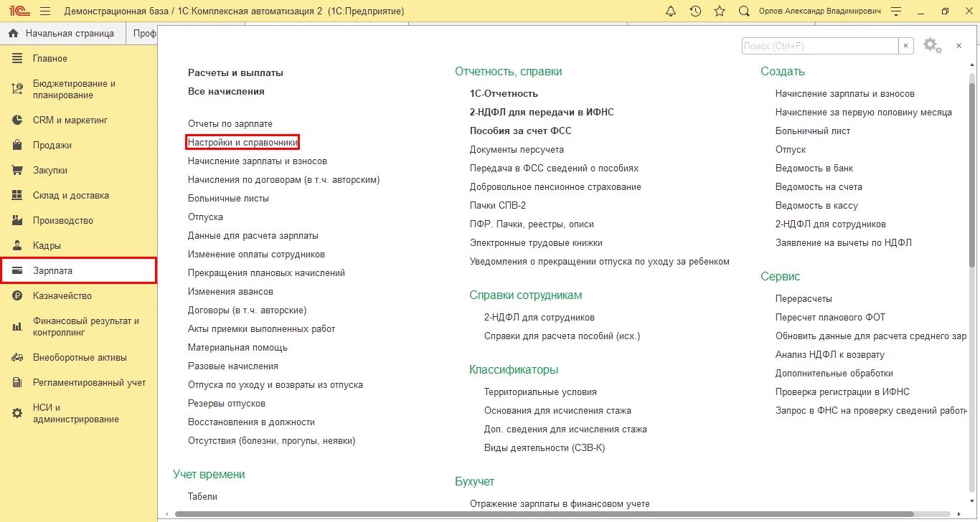Click the notifications bell icon
The height and width of the screenshot is (522, 980).
[671, 11]
